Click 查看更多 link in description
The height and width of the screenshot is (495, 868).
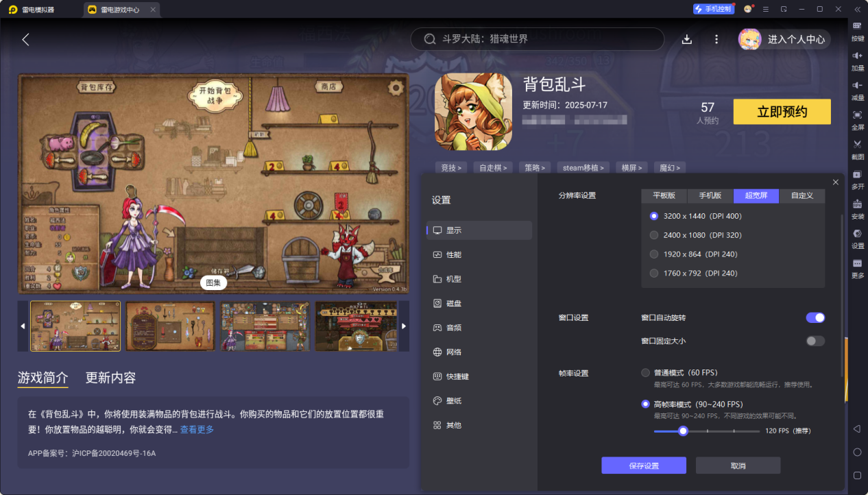pyautogui.click(x=197, y=429)
